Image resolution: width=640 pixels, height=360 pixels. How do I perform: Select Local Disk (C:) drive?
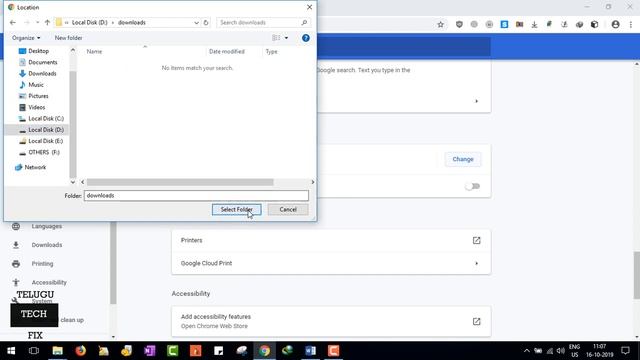(x=46, y=118)
